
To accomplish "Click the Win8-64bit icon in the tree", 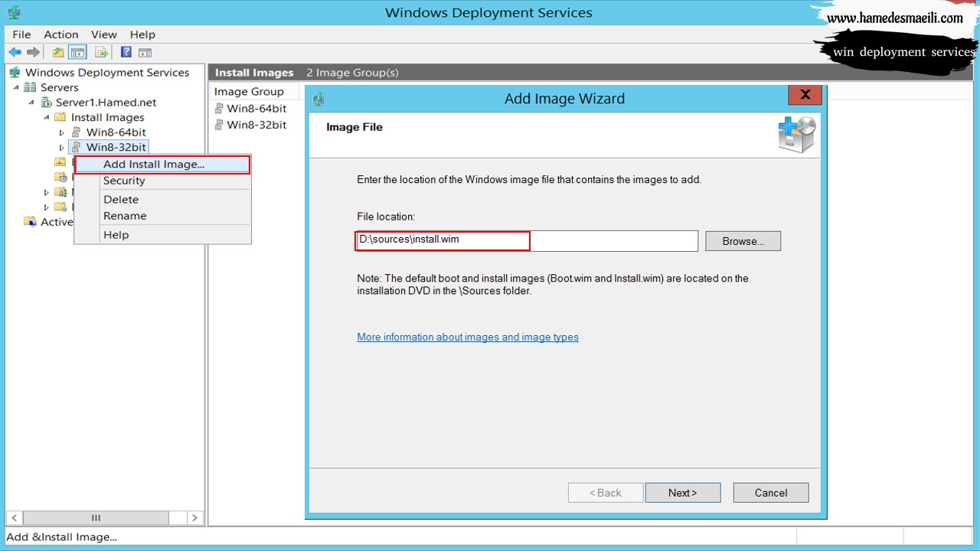I will 76,132.
